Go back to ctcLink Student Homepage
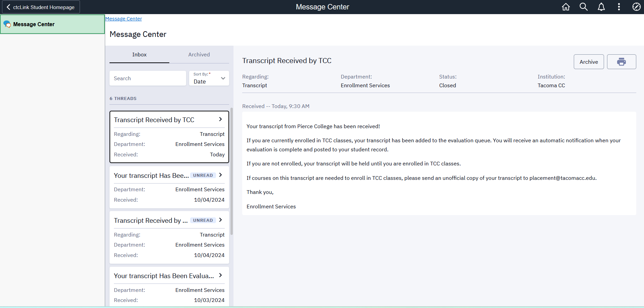644x308 pixels. (x=41, y=7)
